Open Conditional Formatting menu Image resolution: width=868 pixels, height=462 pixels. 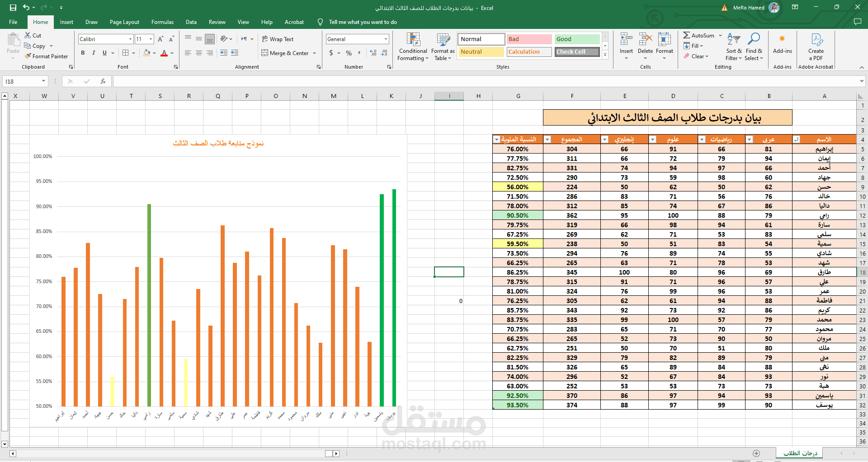[x=413, y=47]
